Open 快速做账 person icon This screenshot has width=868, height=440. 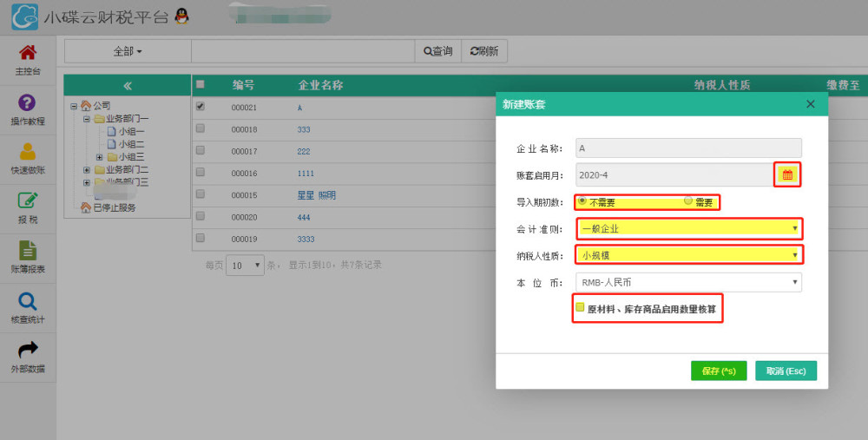coord(28,152)
